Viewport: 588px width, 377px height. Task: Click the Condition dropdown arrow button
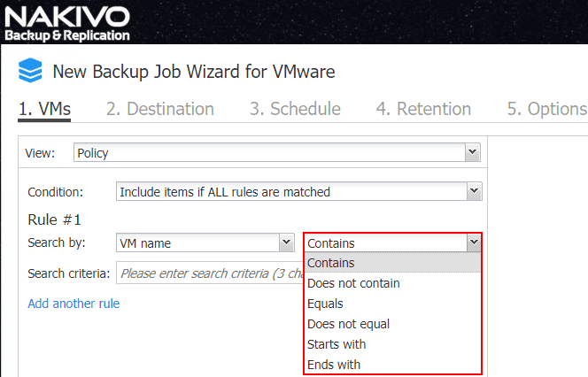[x=474, y=191]
